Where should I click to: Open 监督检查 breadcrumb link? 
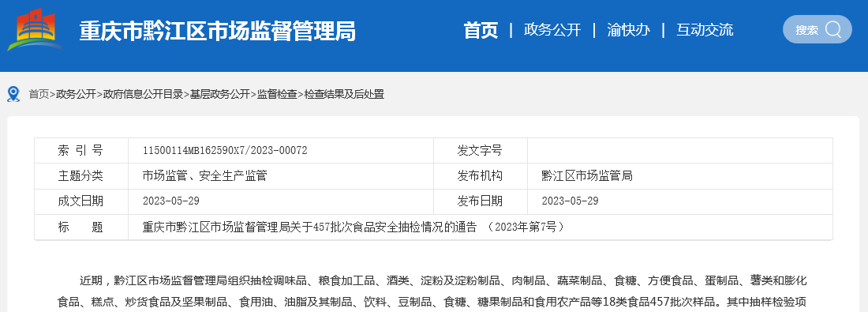pyautogui.click(x=277, y=94)
